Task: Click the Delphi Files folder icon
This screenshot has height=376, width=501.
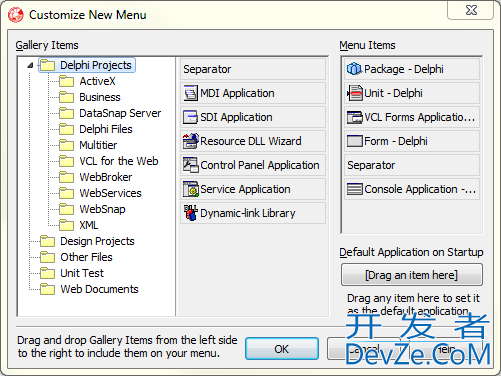Action: (x=66, y=129)
